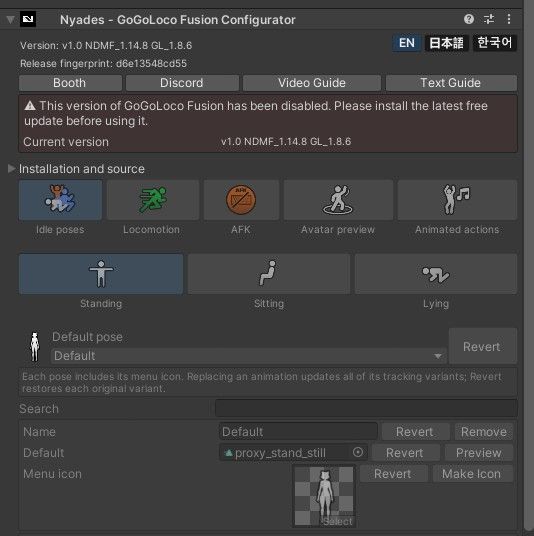Screen dimensions: 534x536
Task: Collapse the GoGoLoco Fusion Configurator component foldout
Action: click(x=11, y=19)
